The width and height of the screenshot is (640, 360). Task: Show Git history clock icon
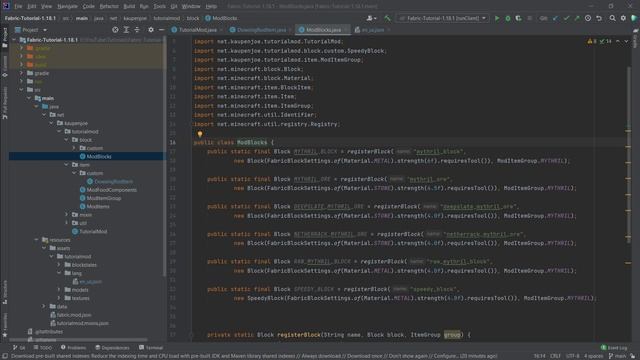pyautogui.click(x=588, y=18)
